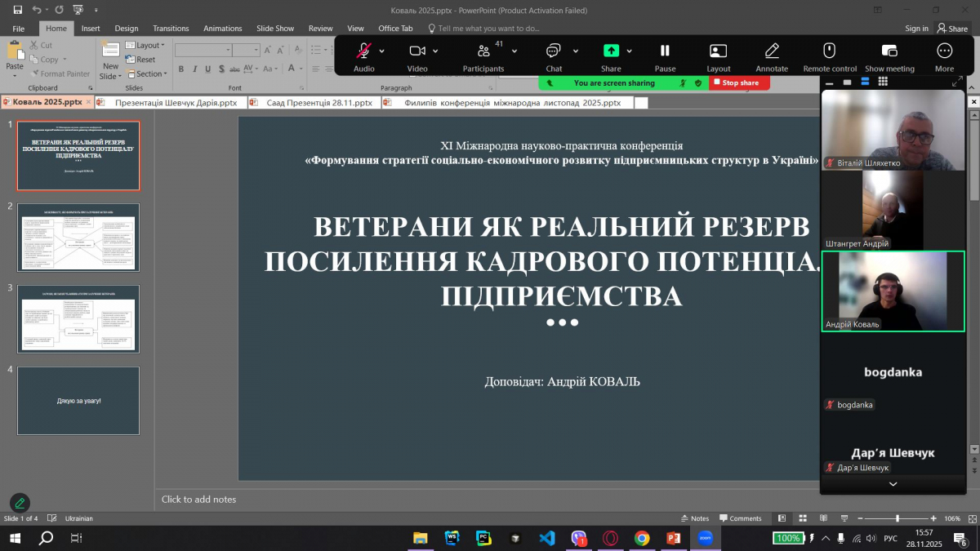Show the Notes pane via status bar

coord(694,518)
